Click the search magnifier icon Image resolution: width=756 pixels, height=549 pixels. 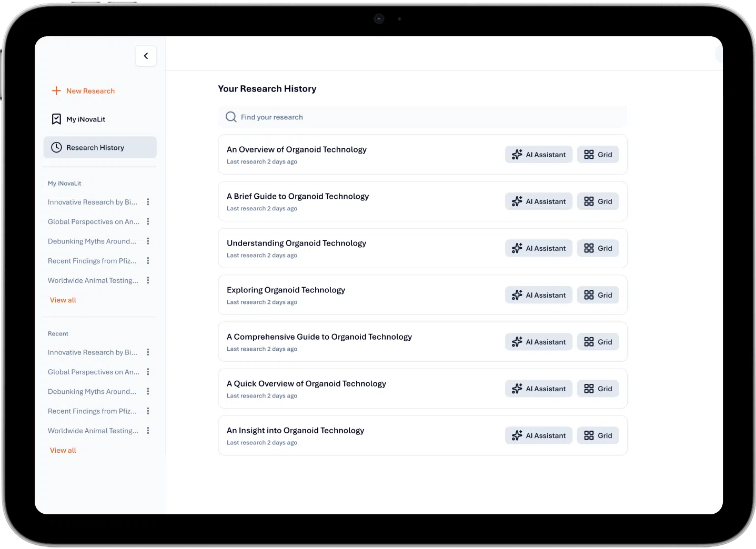[231, 117]
